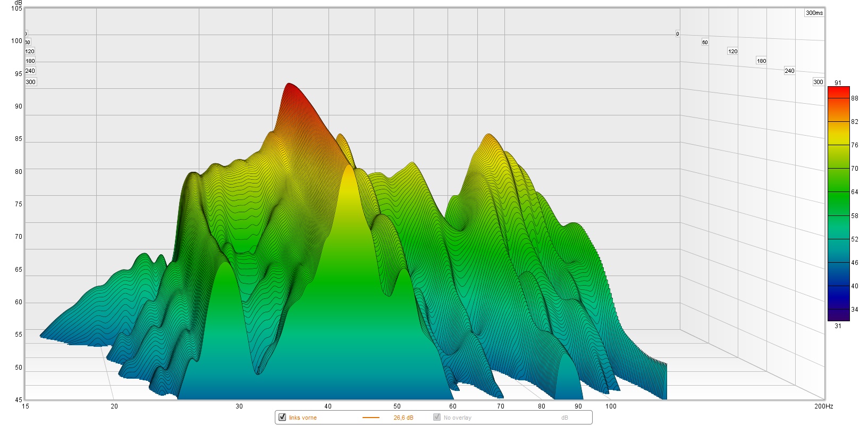The width and height of the screenshot is (868, 425).
Task: Click the orange trace line sample in legend
Action: tap(370, 418)
